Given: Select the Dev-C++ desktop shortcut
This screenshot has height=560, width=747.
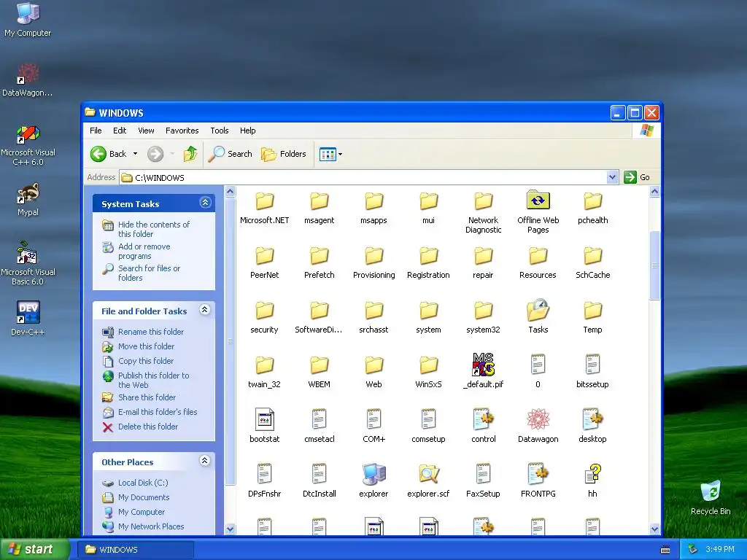Looking at the screenshot, I should point(28,319).
